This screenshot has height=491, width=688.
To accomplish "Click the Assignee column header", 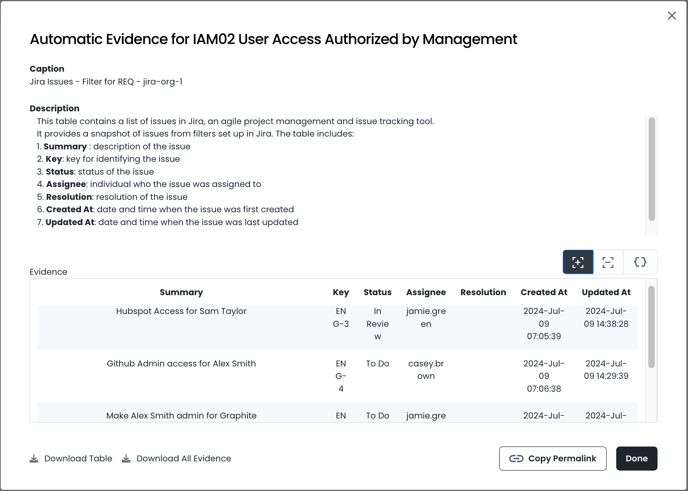I will click(426, 292).
